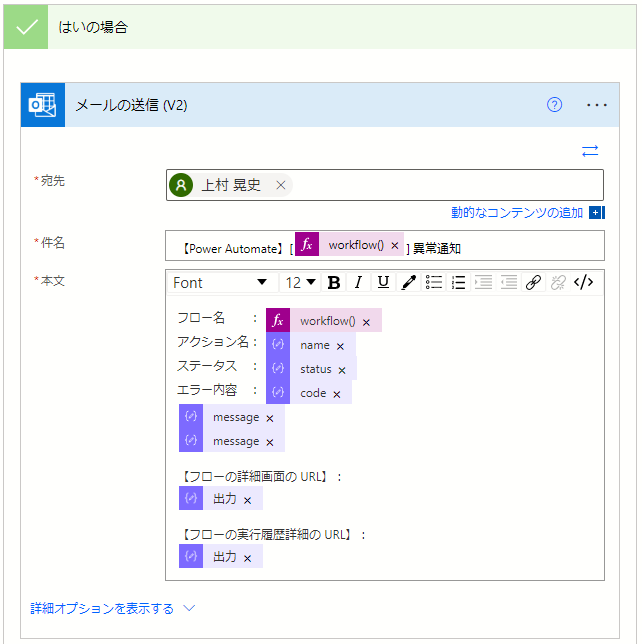Toggle the code view </> button

(x=583, y=283)
